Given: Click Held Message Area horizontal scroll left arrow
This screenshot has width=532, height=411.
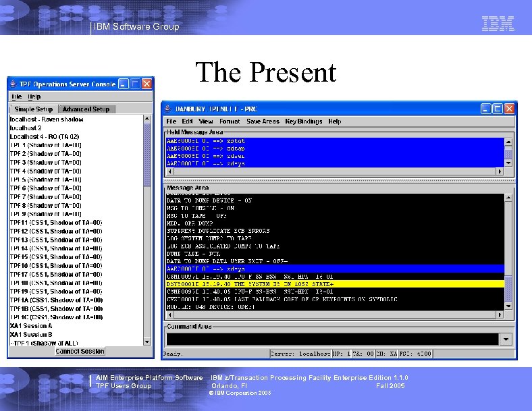Looking at the screenshot, I should click(x=170, y=171).
